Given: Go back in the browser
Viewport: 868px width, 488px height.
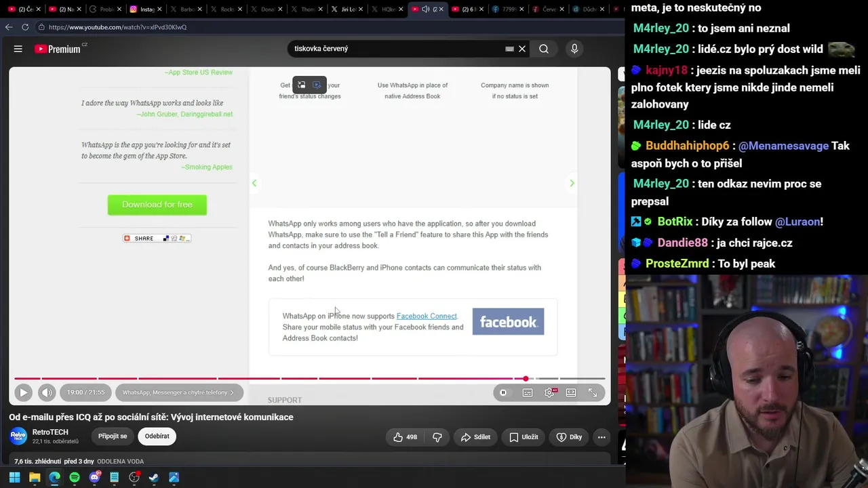Looking at the screenshot, I should point(8,27).
